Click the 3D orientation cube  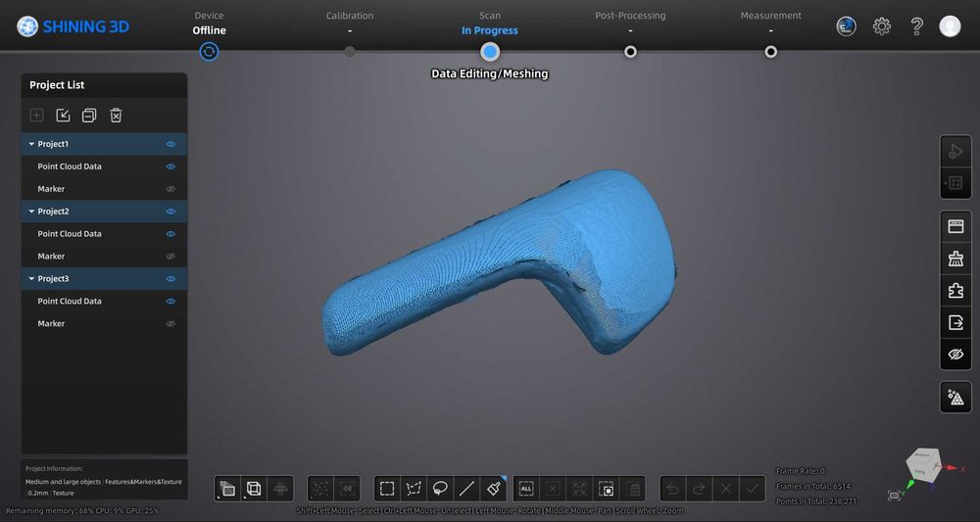tap(923, 464)
